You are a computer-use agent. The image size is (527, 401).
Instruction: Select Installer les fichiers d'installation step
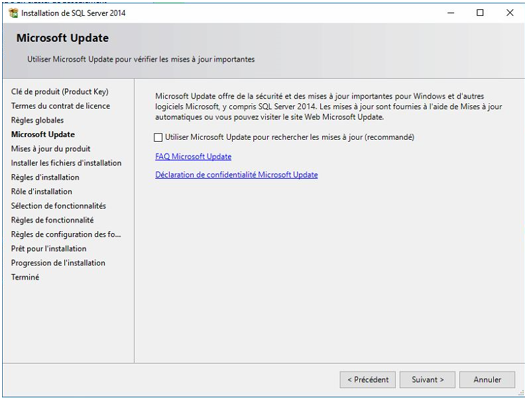66,163
